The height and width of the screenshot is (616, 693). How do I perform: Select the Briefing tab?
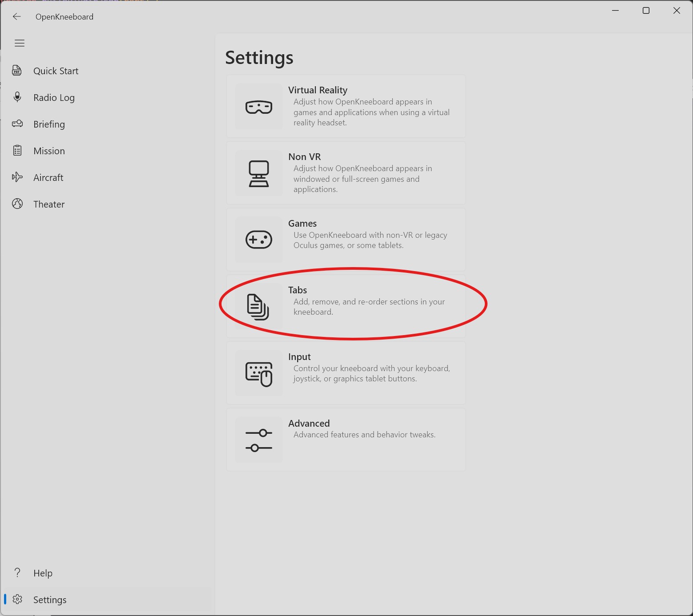point(108,124)
